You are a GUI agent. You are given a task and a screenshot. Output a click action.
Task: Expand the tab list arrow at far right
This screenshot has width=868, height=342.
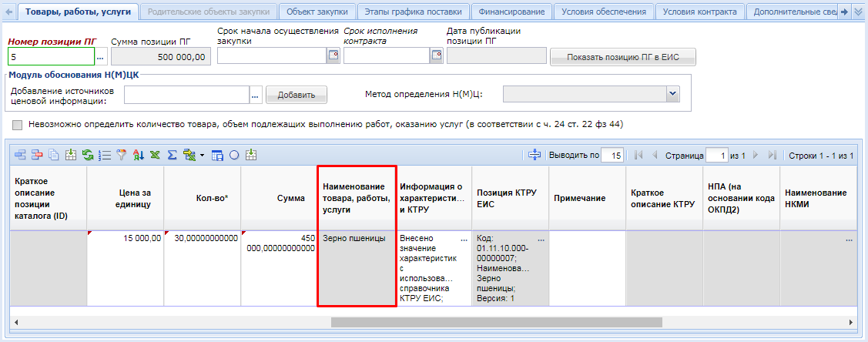859,12
